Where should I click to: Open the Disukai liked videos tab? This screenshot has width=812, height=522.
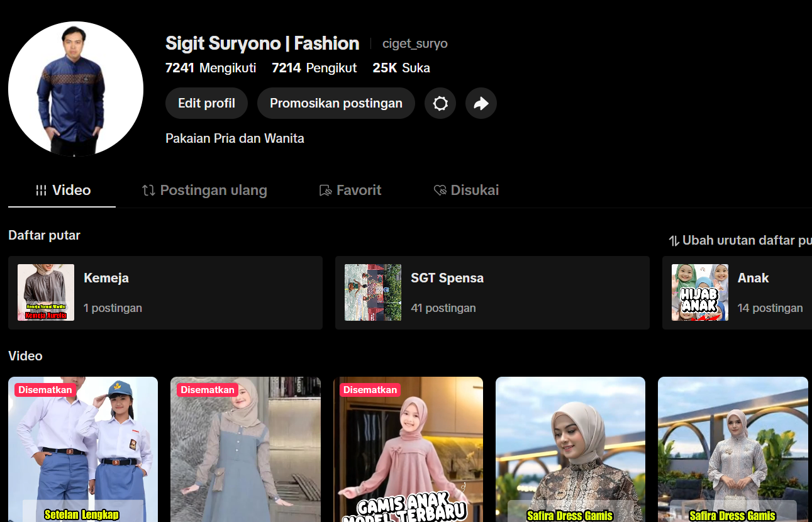pyautogui.click(x=467, y=191)
